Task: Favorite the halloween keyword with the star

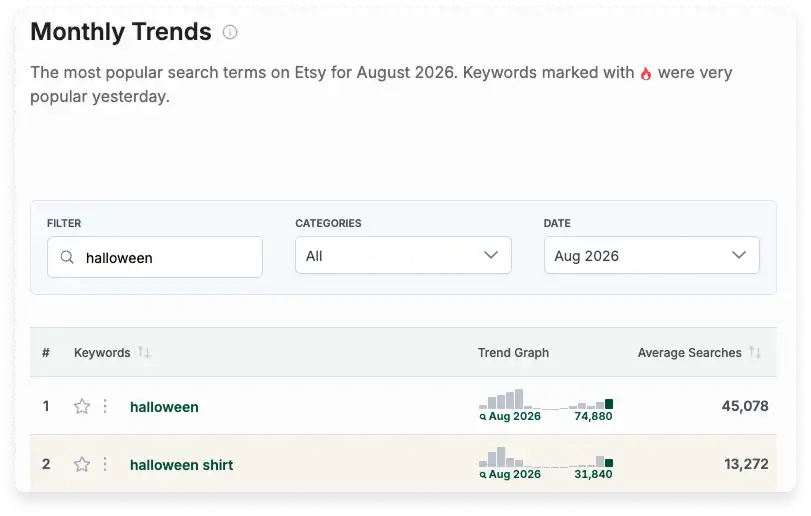Action: [82, 406]
